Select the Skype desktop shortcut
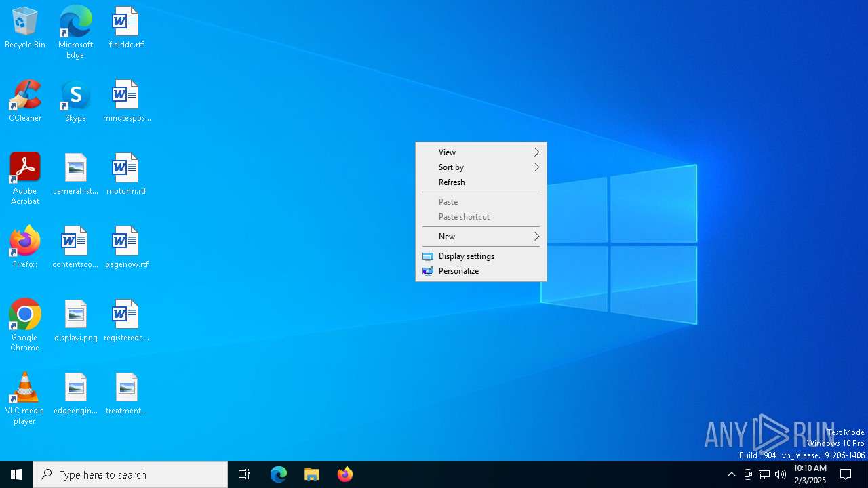The image size is (868, 488). coord(75,102)
